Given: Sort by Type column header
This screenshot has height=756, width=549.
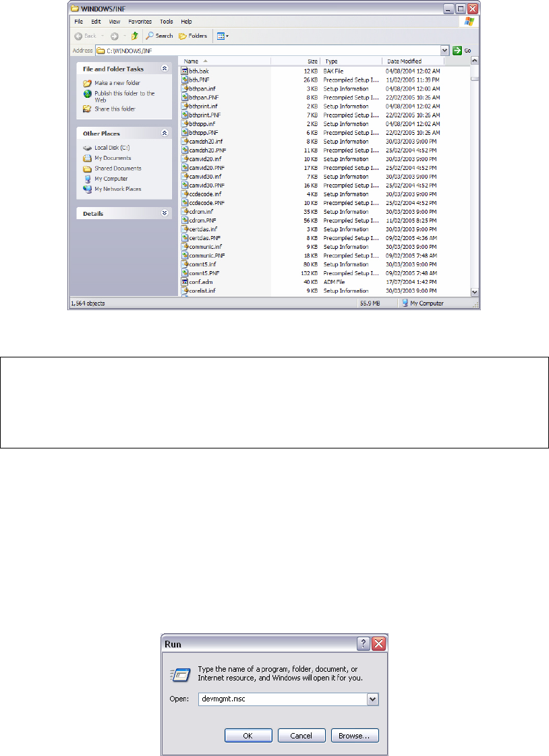Looking at the screenshot, I should click(351, 61).
